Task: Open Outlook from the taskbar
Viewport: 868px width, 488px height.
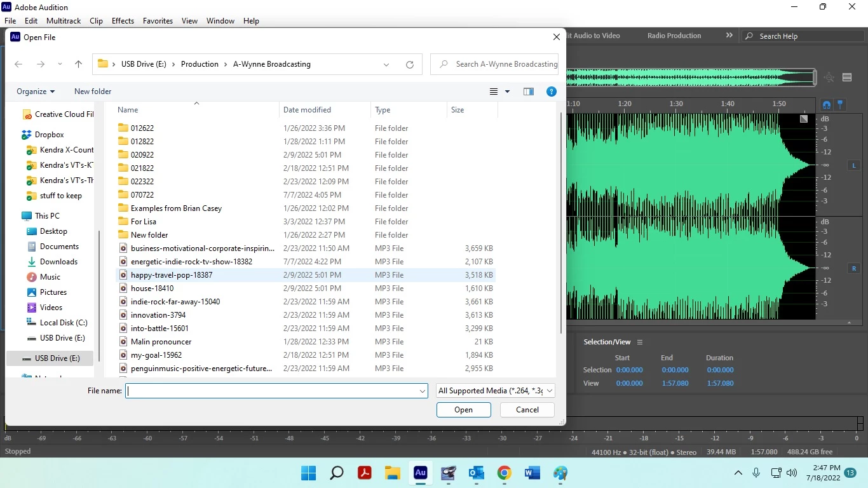Action: [x=477, y=473]
